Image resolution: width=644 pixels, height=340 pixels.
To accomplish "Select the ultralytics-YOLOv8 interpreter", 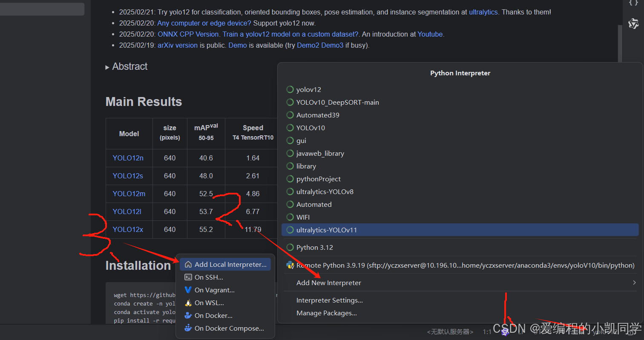I will click(460, 191).
